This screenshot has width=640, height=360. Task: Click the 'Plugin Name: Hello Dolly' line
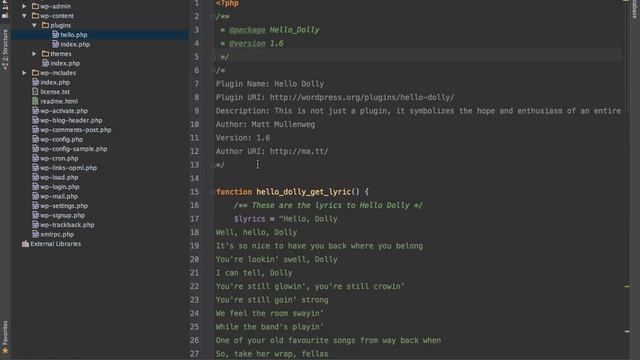pyautogui.click(x=270, y=84)
